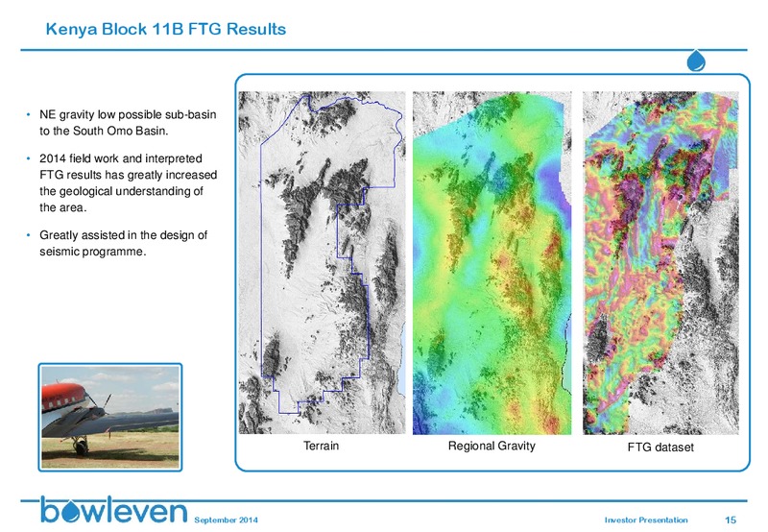The image size is (768, 532).
Task: Click the 'NE gravity low possible sub-basin' bullet
Action: click(128, 123)
